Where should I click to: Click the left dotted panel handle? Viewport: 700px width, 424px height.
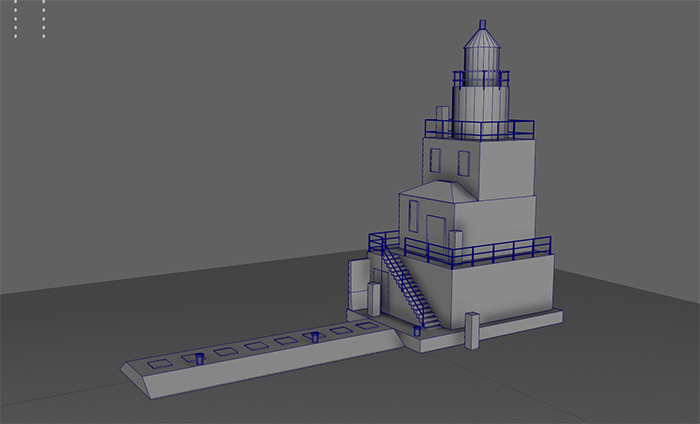click(x=16, y=19)
